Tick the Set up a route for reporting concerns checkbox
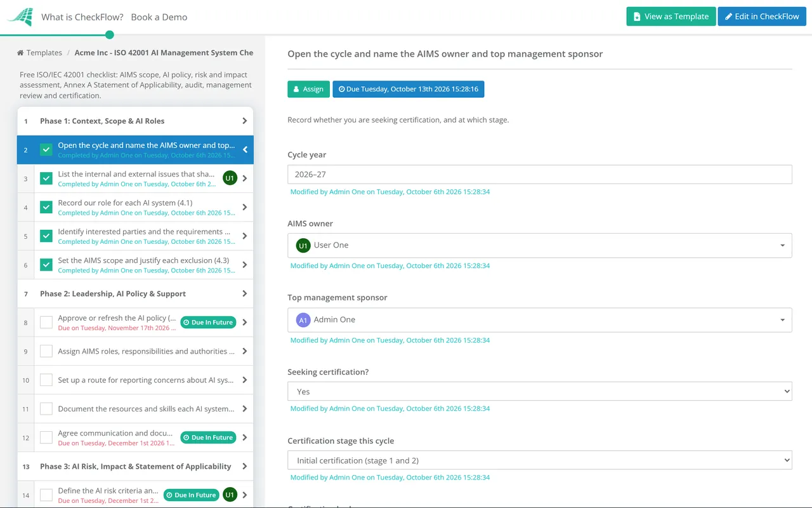This screenshot has width=812, height=508. tap(46, 380)
